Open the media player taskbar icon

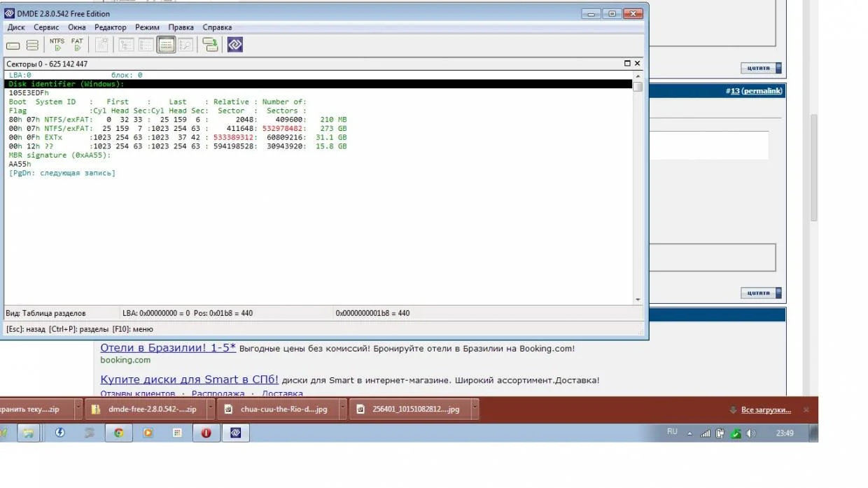pyautogui.click(x=148, y=433)
